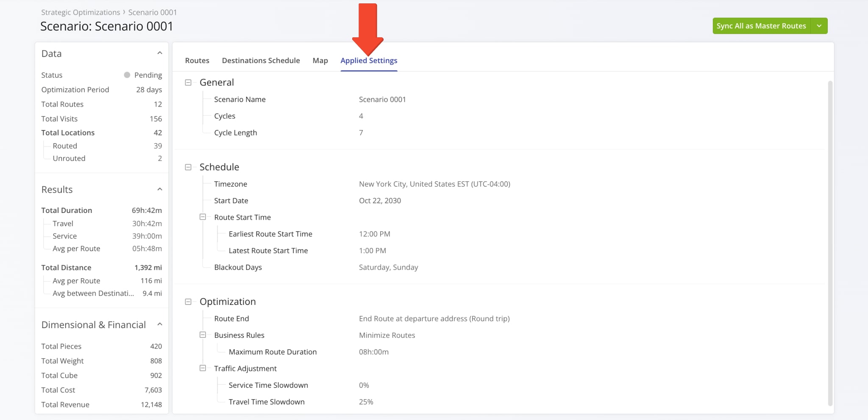Screen dimensions: 868x420
Task: Collapse the Dimensional & Financial panel
Action: [160, 324]
